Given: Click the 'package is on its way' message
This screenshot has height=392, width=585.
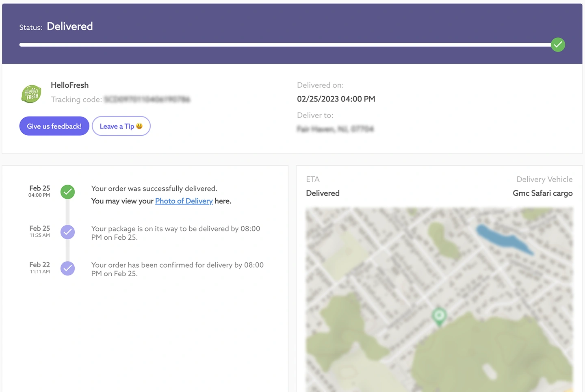Looking at the screenshot, I should pos(175,233).
